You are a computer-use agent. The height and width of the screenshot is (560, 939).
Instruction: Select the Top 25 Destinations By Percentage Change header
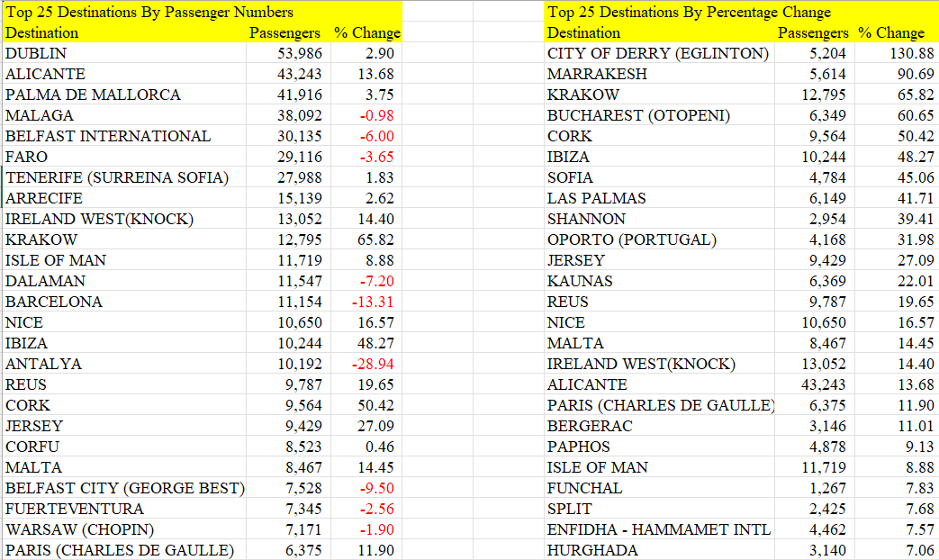point(741,12)
